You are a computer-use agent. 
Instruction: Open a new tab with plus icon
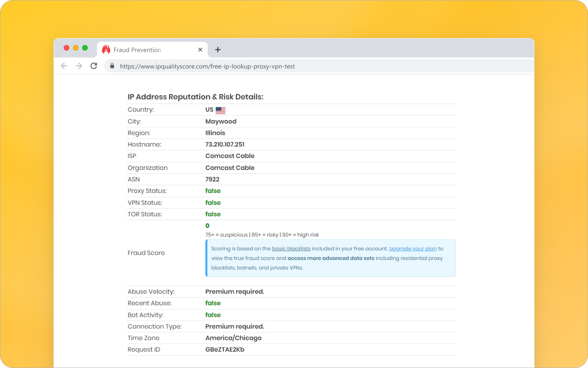(218, 49)
